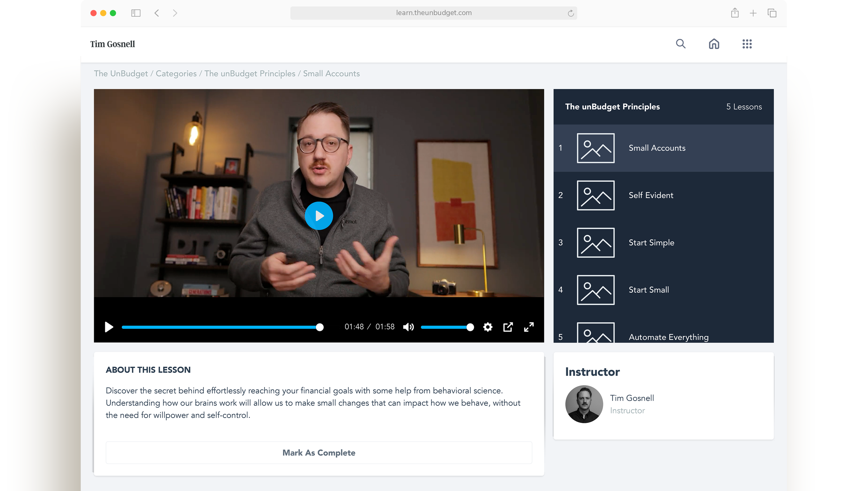
Task: Click Mark As Complete button
Action: click(319, 452)
